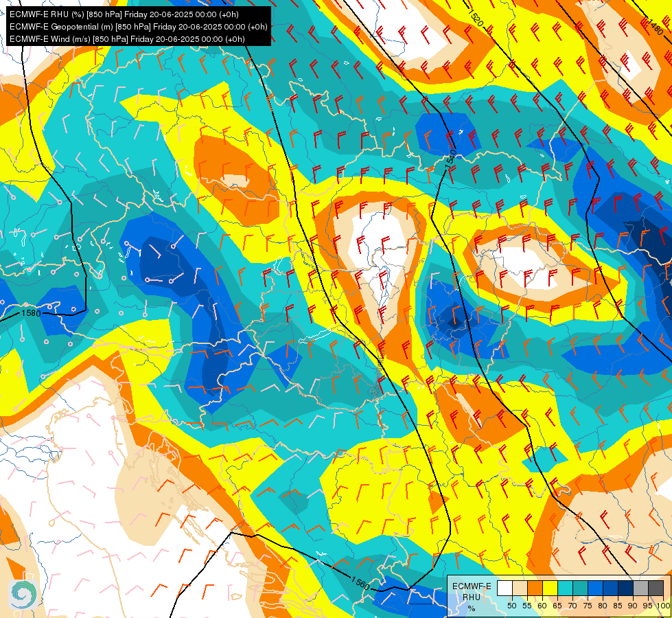Screen dimensions: 672x618
Task: Click the legend value label 70
Action: coord(572,606)
